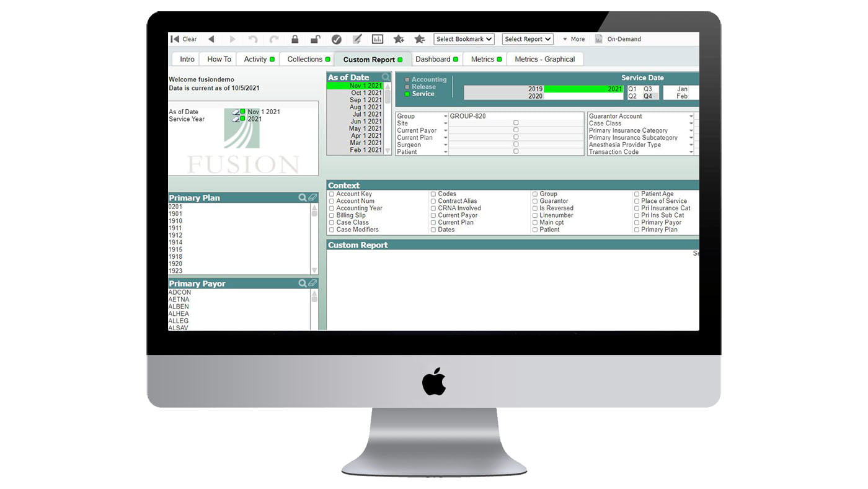Click the Primary Plan list scrollbar
This screenshot has width=868, height=489.
tap(314, 239)
